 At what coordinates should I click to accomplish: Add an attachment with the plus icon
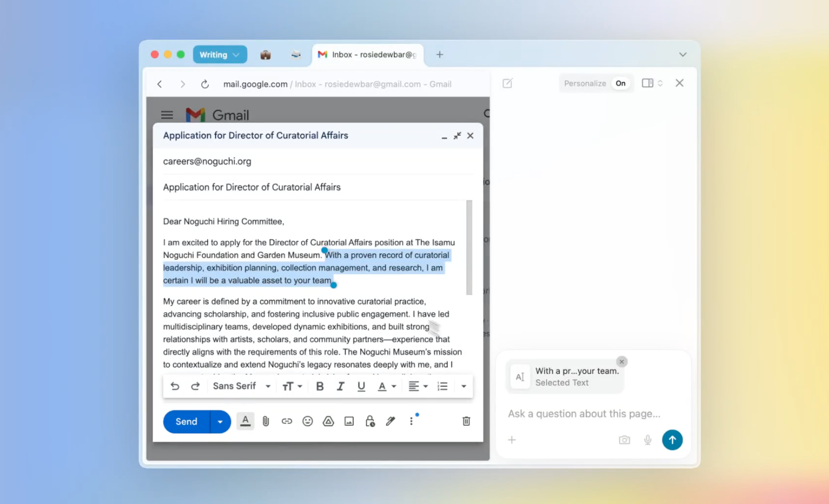(512, 440)
